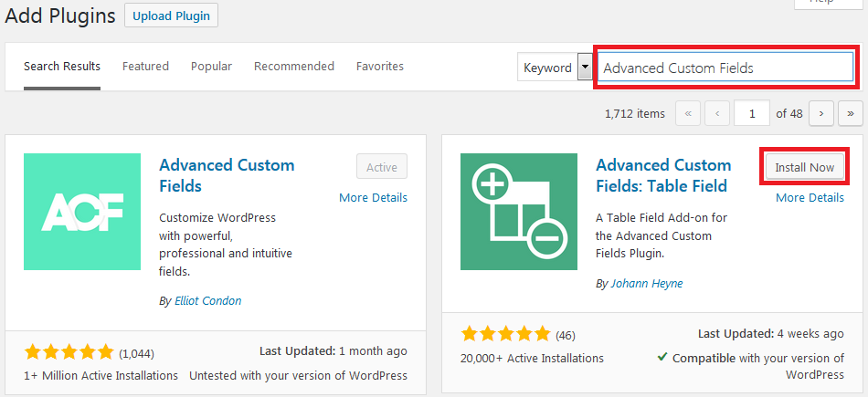Go to next page of results
Screen dimensions: 868x397
pyautogui.click(x=821, y=113)
